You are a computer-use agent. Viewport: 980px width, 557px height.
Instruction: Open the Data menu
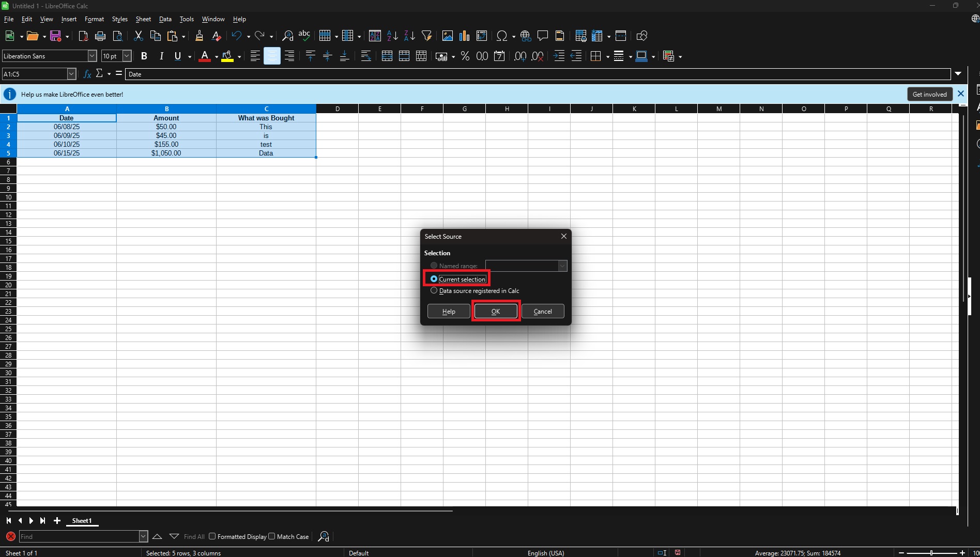(165, 19)
